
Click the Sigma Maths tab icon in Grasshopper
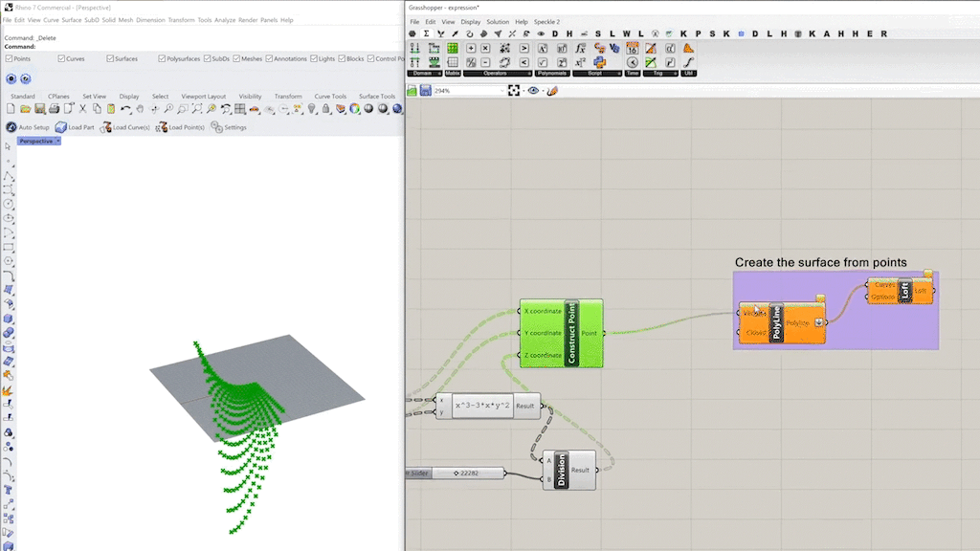click(x=426, y=33)
